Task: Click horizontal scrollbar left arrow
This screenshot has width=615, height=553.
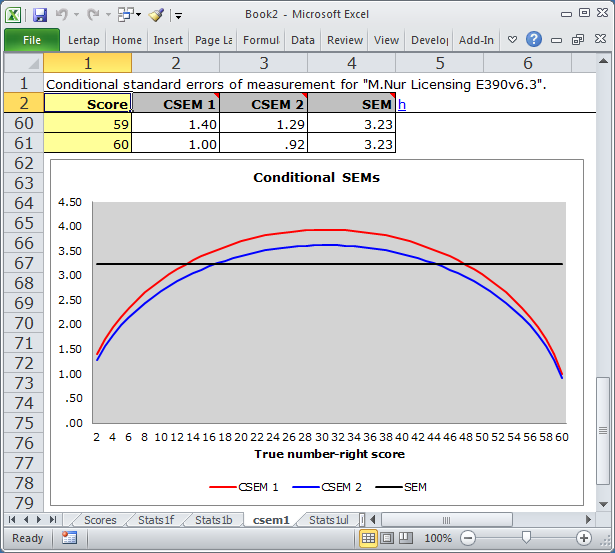Action: point(373,520)
